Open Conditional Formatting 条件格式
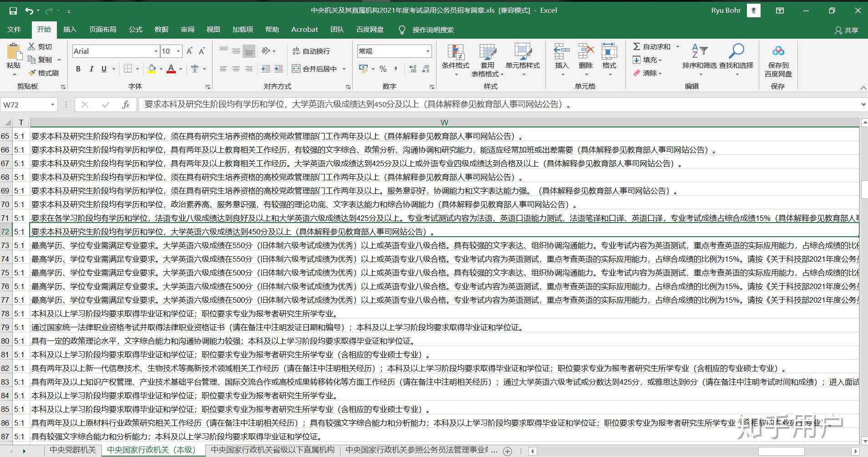868x457 pixels. tap(456, 60)
